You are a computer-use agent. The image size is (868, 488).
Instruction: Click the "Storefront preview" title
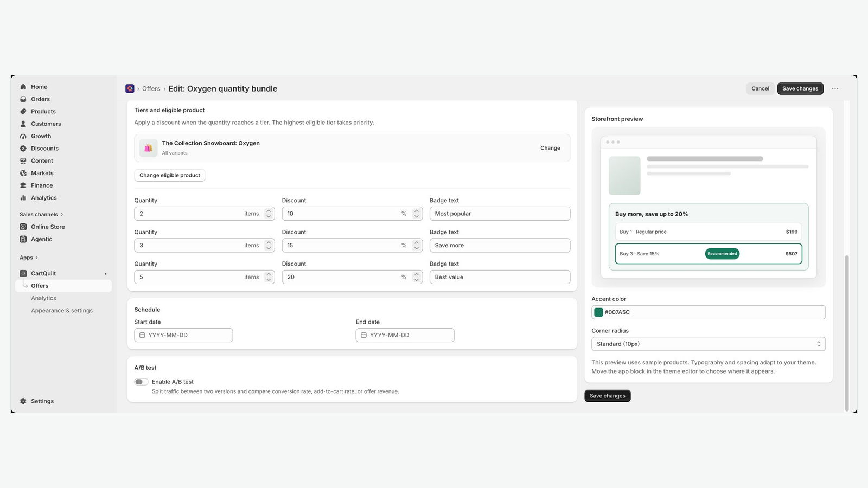(617, 119)
